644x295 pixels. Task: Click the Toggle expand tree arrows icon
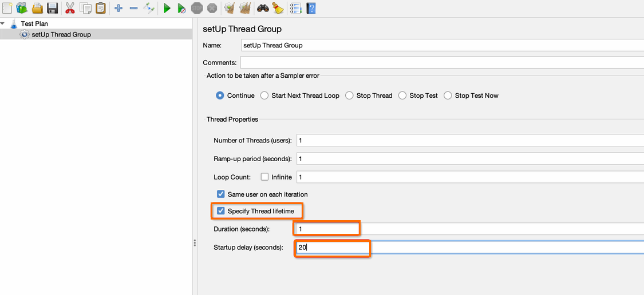(x=149, y=8)
